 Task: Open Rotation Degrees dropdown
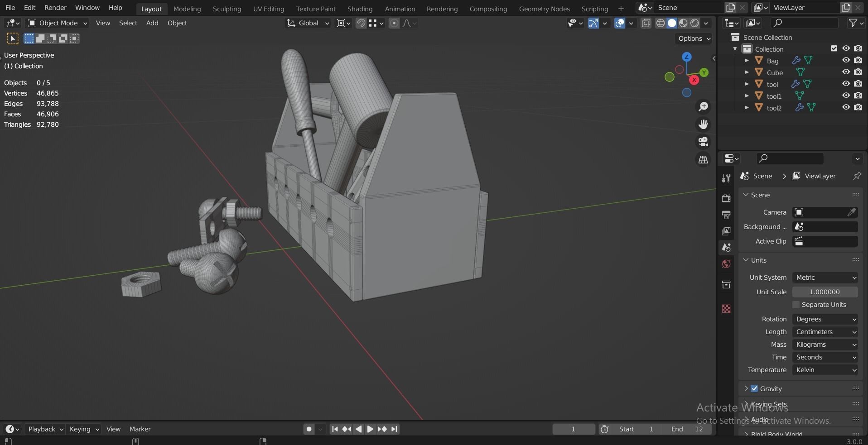825,319
